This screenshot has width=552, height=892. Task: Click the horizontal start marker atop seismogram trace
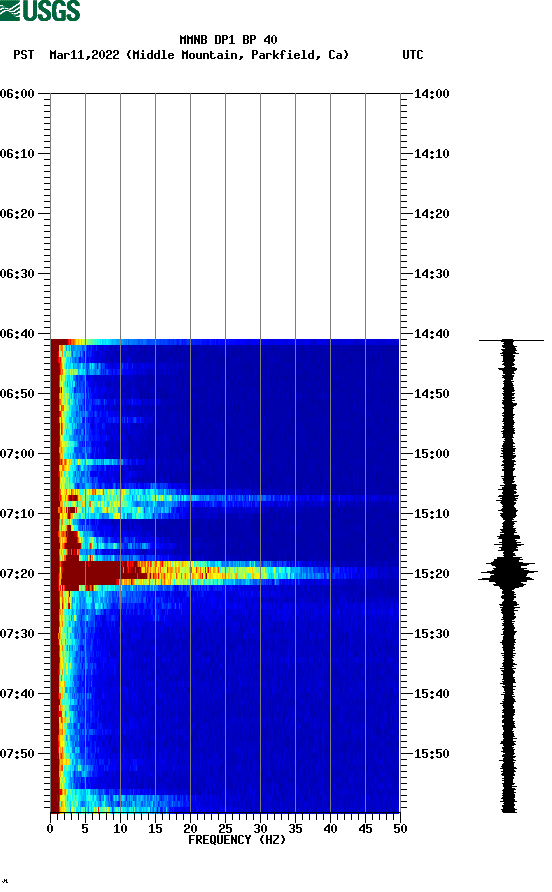511,340
